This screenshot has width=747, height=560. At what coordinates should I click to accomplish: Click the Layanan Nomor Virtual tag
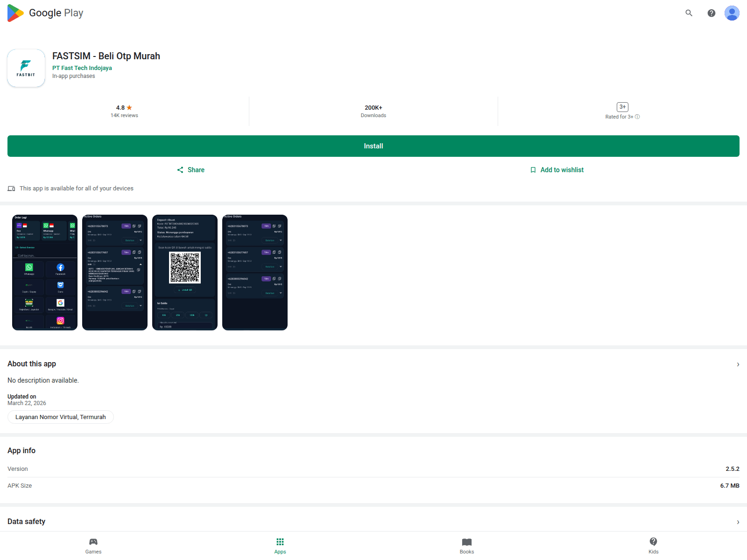coord(60,417)
